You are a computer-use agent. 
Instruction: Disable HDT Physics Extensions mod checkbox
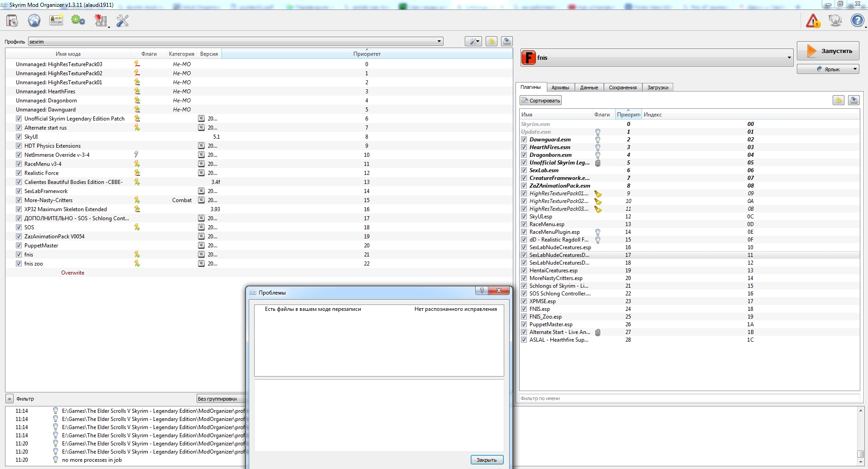(x=19, y=145)
